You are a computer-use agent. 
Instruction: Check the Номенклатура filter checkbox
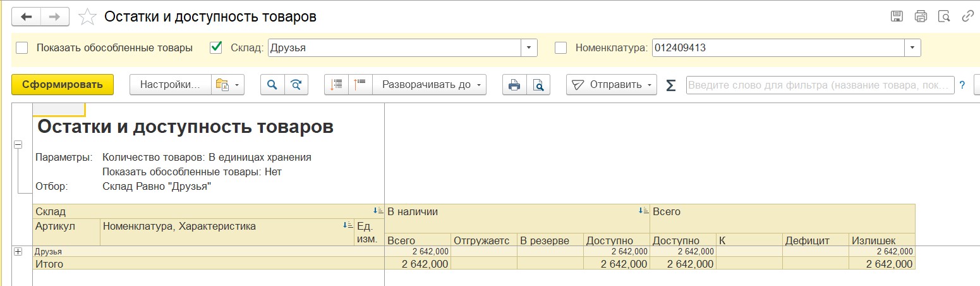click(560, 47)
